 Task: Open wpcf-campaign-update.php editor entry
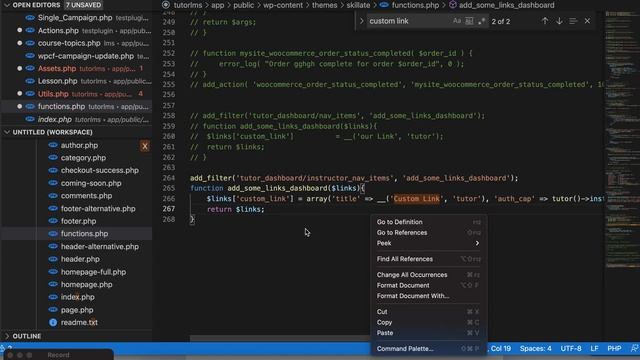click(x=77, y=56)
